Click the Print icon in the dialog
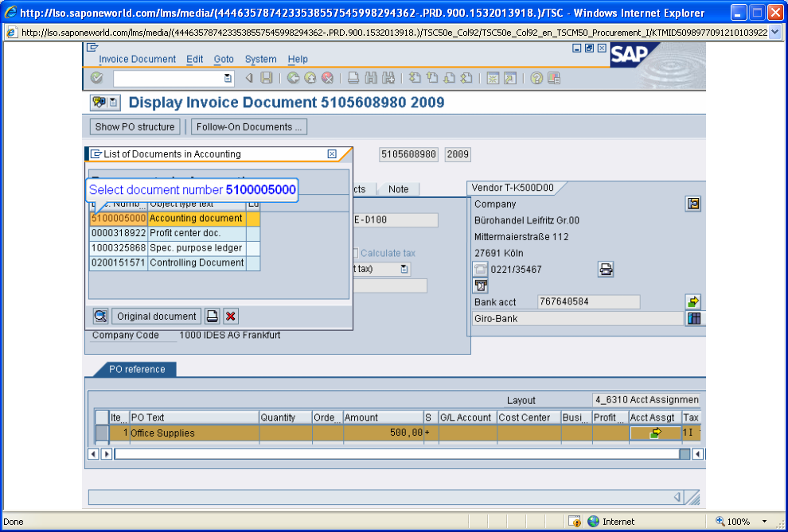The width and height of the screenshot is (788, 532). (x=213, y=316)
